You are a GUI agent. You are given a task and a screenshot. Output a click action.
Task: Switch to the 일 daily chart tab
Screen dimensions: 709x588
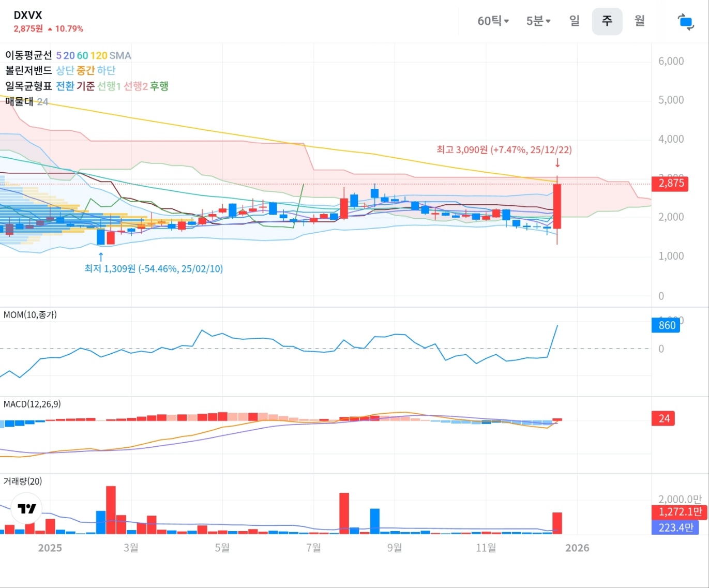575,21
